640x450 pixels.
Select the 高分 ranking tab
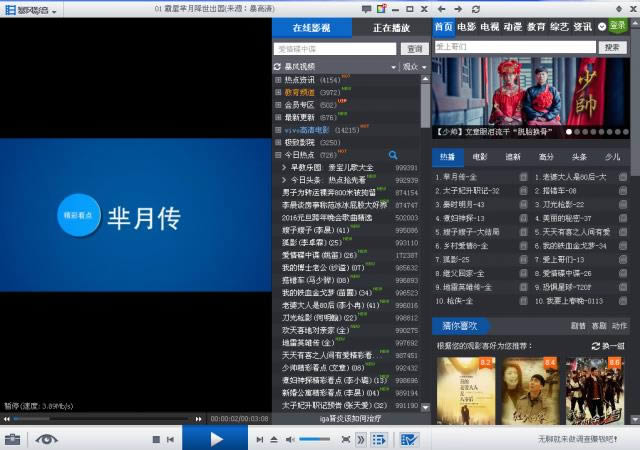tap(546, 157)
